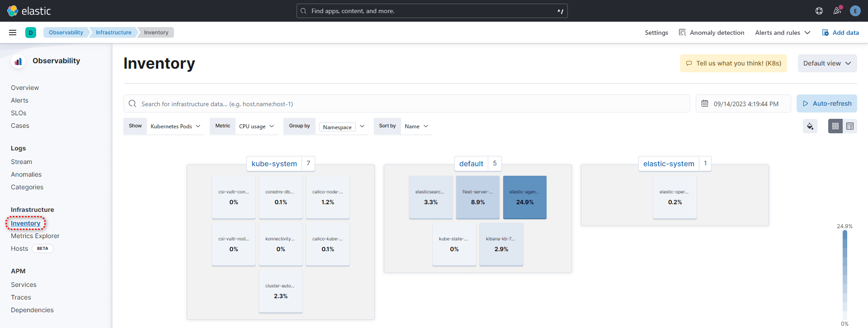Click Tell us what you think button

pyautogui.click(x=733, y=63)
